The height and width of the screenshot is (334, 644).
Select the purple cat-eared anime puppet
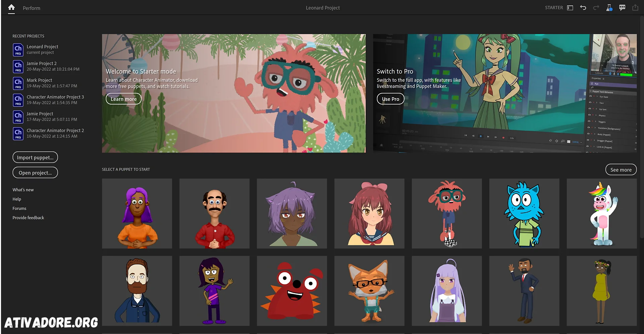pyautogui.click(x=292, y=213)
